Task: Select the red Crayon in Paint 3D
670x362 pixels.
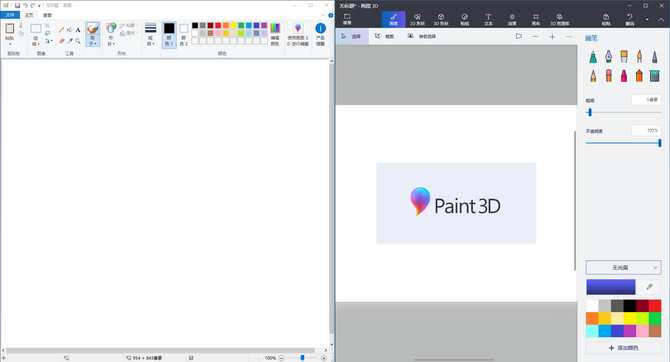Action: point(624,76)
